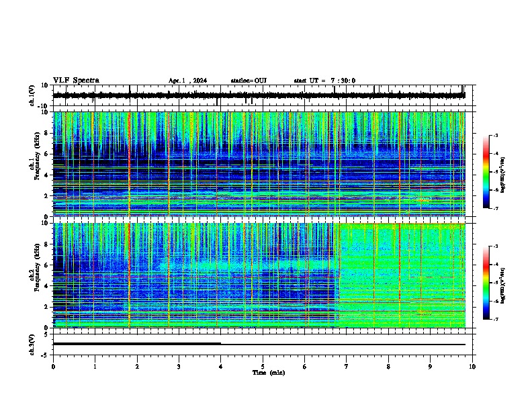Click the "station=OUI" header label

pos(249,81)
